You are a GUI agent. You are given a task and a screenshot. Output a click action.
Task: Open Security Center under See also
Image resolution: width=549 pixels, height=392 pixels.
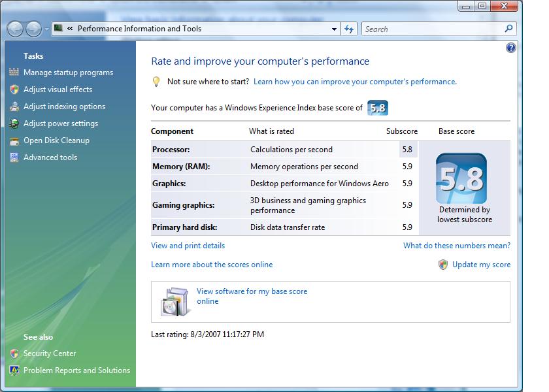[50, 353]
